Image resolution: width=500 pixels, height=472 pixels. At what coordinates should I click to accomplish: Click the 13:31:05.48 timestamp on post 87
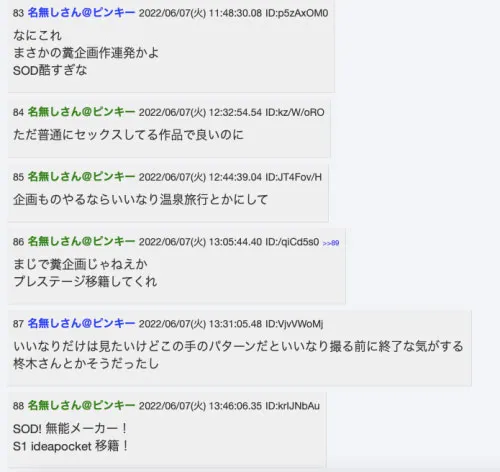(235, 324)
